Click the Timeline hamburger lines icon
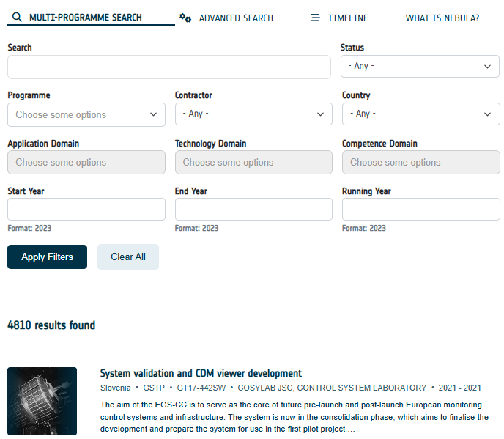This screenshot has height=439, width=504. coord(315,18)
